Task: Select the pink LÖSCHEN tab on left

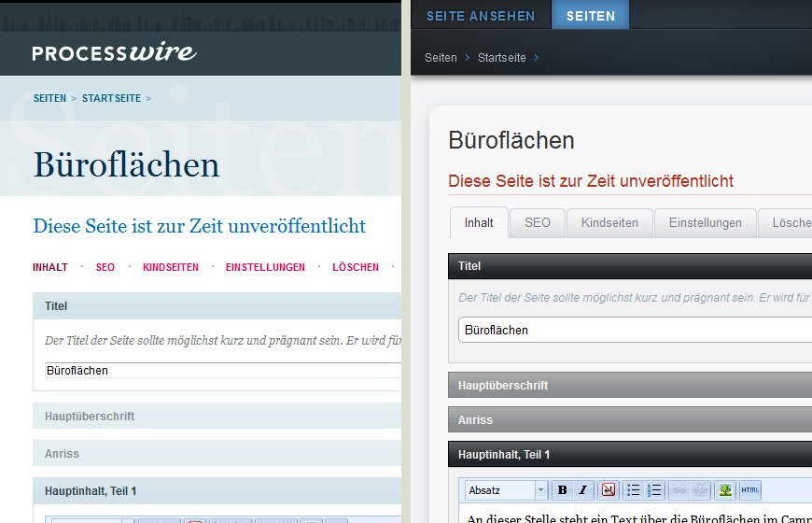Action: [356, 267]
